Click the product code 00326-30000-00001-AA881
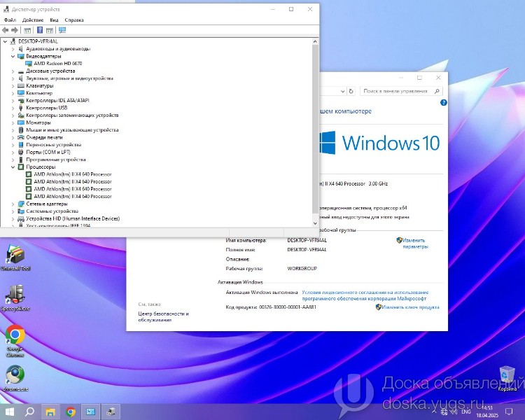 tap(288, 307)
